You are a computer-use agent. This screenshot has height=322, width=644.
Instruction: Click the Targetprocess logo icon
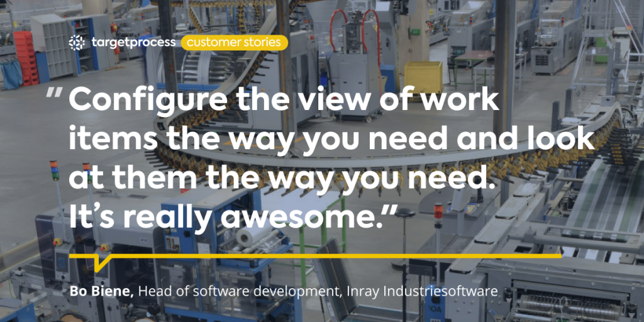click(x=76, y=43)
